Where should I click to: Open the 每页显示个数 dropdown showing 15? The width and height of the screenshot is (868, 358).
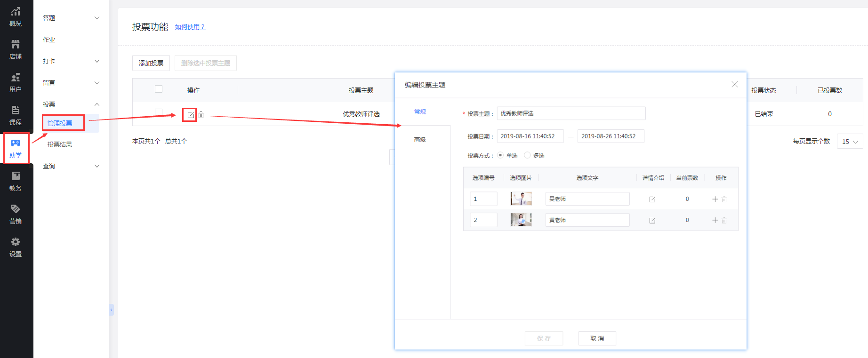click(850, 142)
